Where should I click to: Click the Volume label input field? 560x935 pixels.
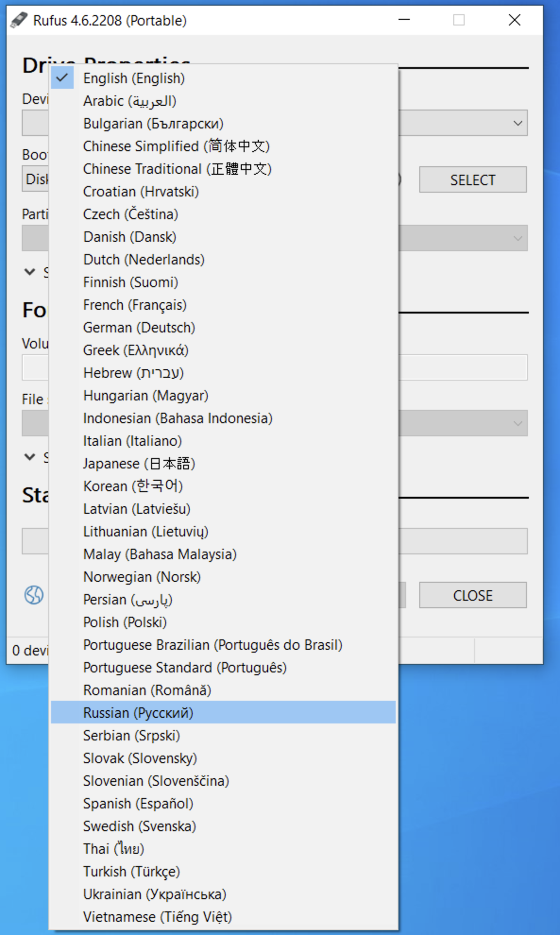point(274,367)
